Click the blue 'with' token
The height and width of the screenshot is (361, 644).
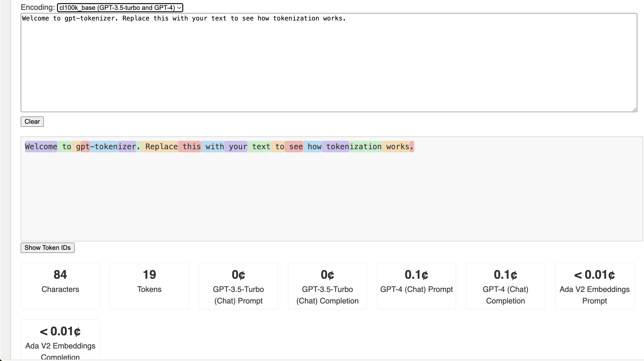coord(213,147)
